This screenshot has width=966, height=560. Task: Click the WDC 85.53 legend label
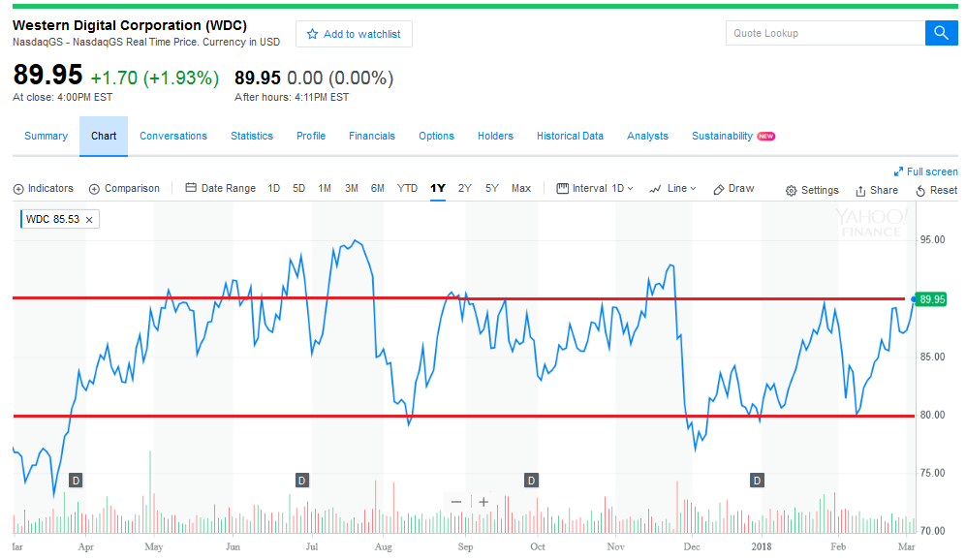coord(52,219)
